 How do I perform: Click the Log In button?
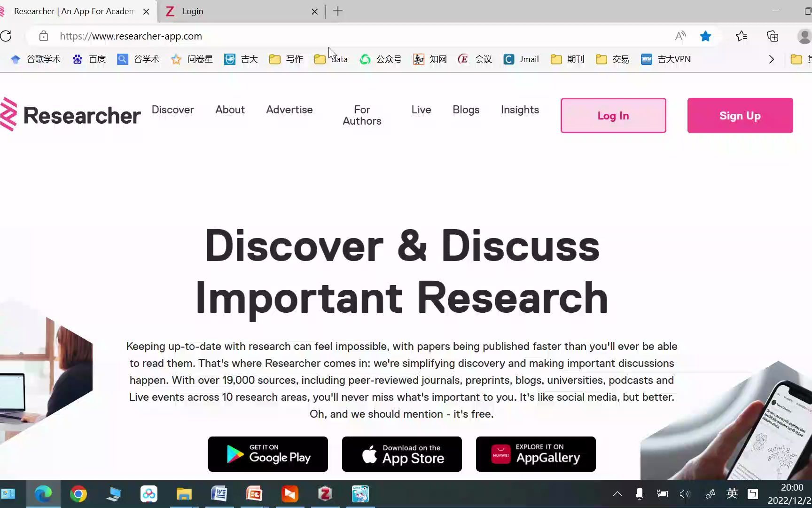tap(613, 115)
